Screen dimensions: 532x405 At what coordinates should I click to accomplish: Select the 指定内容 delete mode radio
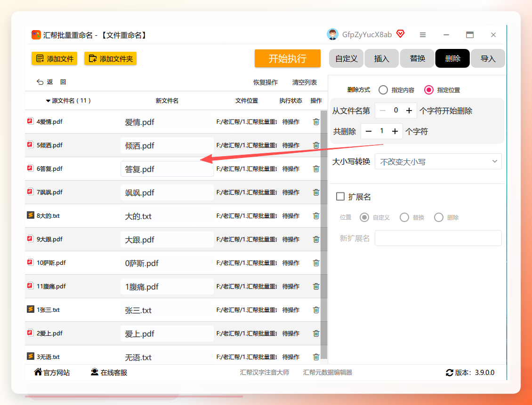383,90
